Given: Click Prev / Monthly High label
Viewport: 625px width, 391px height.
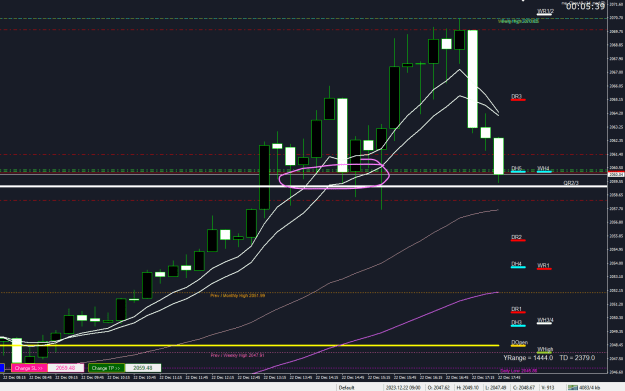Looking at the screenshot, I should click(238, 296).
